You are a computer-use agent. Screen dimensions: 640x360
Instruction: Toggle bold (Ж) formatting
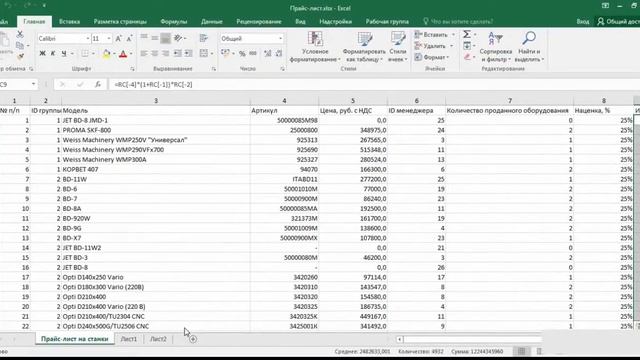coord(42,53)
